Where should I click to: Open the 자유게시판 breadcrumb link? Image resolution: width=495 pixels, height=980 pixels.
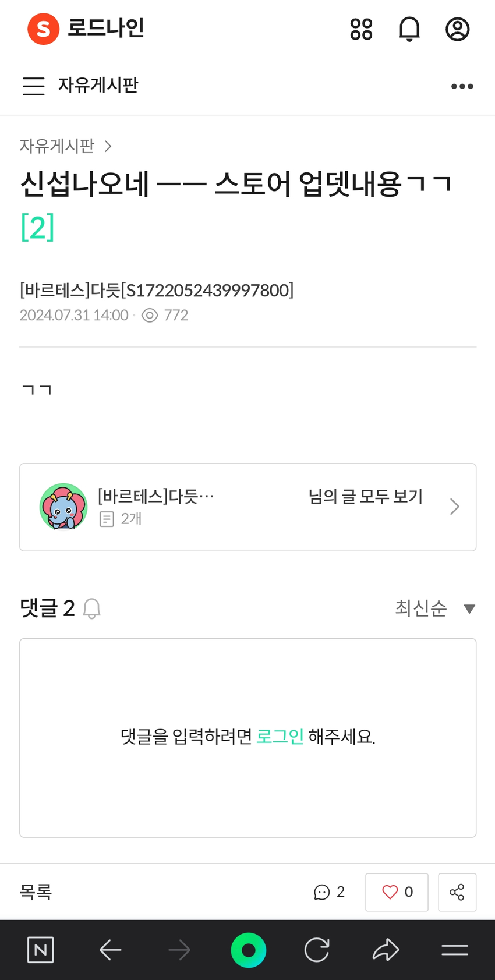(57, 146)
